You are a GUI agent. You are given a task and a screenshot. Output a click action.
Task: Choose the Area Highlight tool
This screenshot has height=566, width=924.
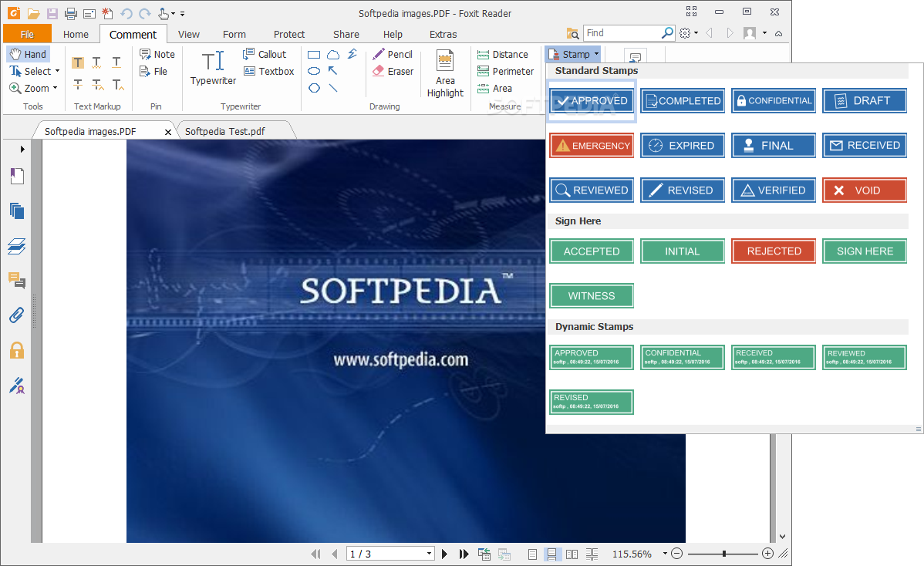(445, 73)
